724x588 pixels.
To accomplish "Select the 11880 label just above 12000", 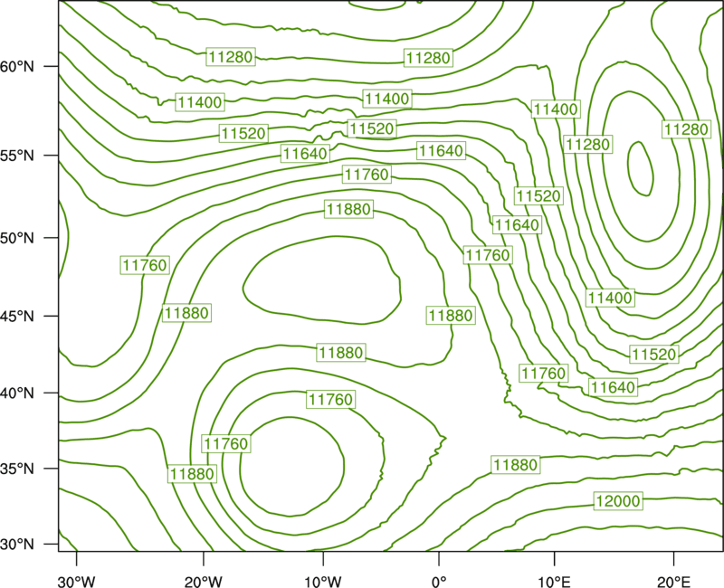I will [515, 465].
